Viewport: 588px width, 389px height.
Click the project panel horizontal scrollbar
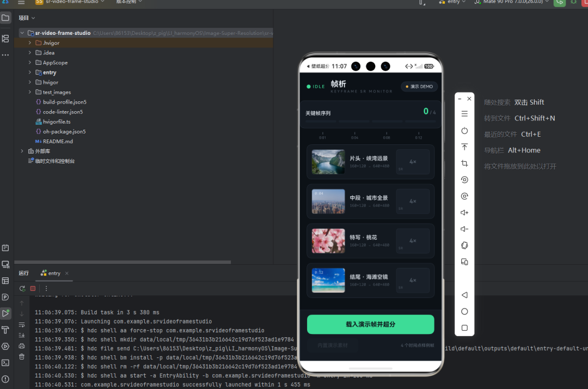click(x=122, y=262)
